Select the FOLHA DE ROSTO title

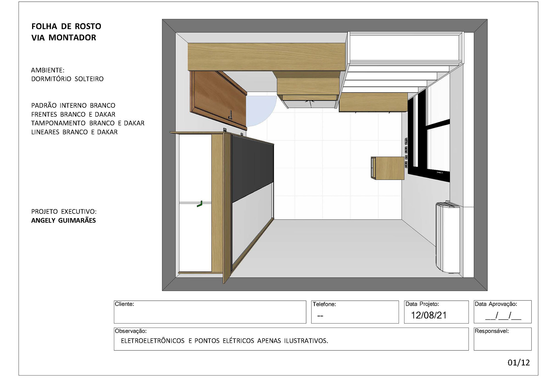tap(66, 26)
